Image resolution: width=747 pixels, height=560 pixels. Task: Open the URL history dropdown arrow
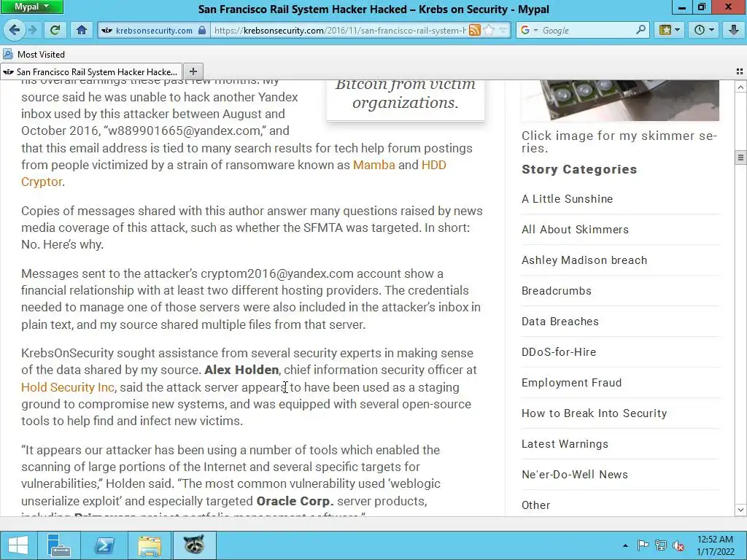tap(503, 30)
